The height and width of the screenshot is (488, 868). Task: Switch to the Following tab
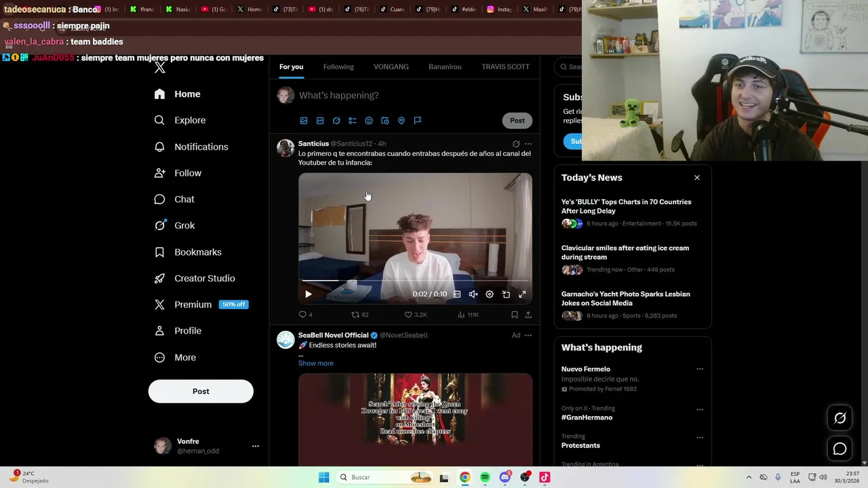(x=338, y=66)
